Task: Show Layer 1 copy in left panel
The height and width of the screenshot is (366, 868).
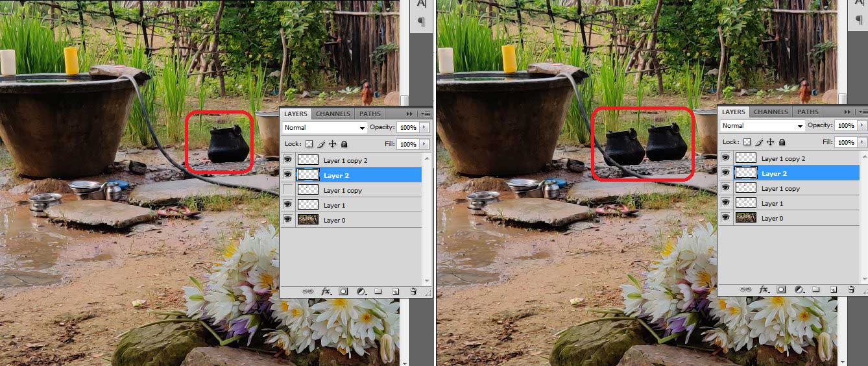Action: point(288,190)
